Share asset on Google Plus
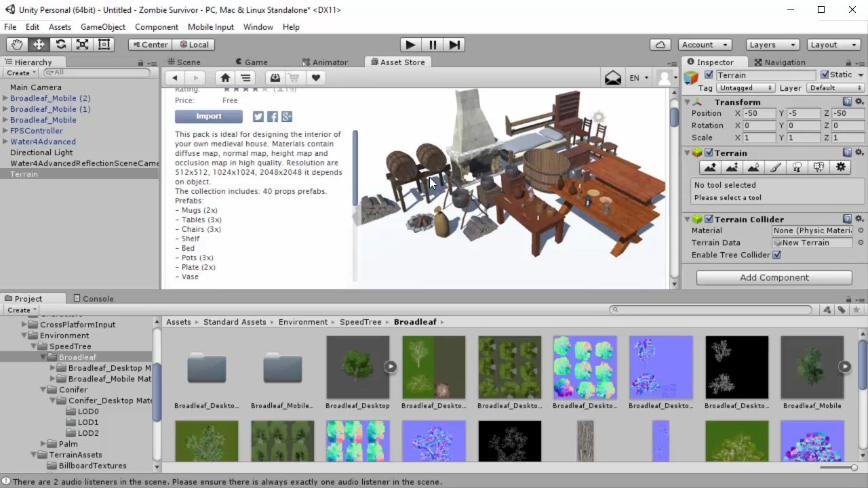The height and width of the screenshot is (488, 868). click(x=287, y=117)
